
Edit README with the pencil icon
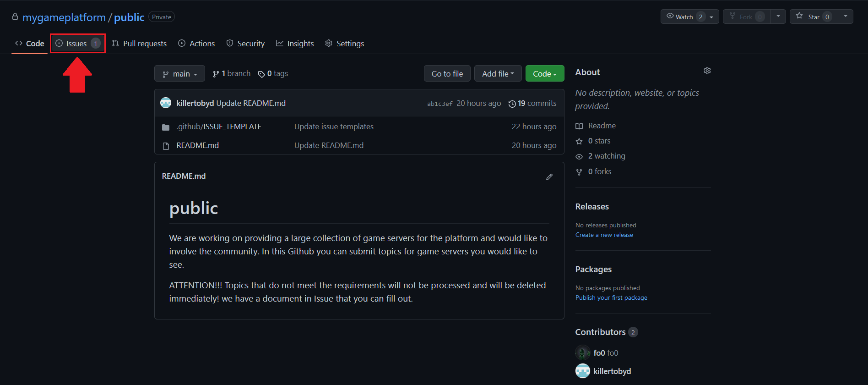coord(549,177)
